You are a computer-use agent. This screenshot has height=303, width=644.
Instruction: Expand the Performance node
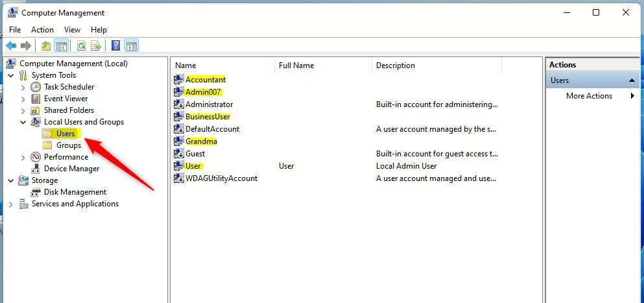[23, 158]
